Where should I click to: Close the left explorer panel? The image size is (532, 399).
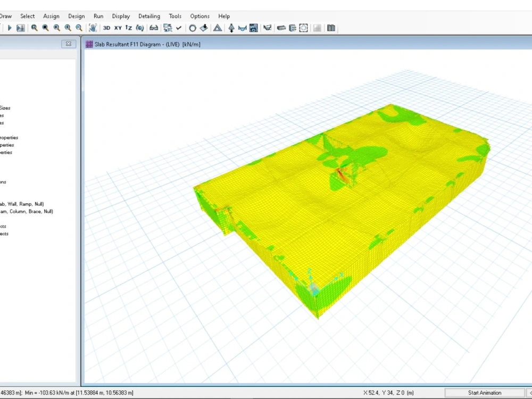[69, 44]
